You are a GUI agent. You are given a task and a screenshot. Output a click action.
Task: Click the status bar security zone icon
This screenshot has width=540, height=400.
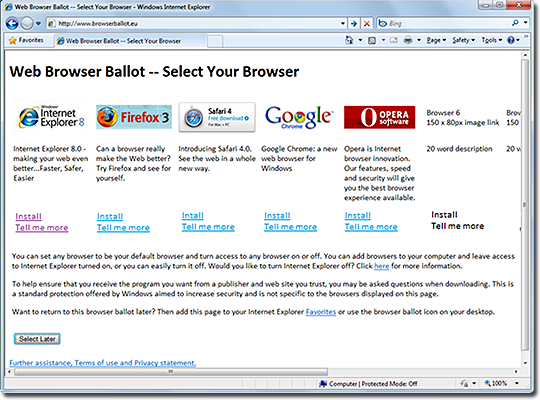[323, 383]
